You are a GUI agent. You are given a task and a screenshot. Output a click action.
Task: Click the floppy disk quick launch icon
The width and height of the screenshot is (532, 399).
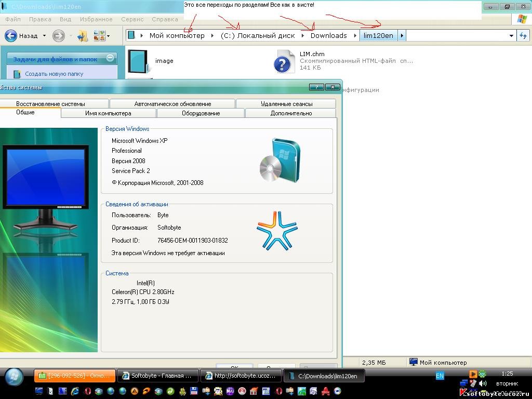click(194, 391)
